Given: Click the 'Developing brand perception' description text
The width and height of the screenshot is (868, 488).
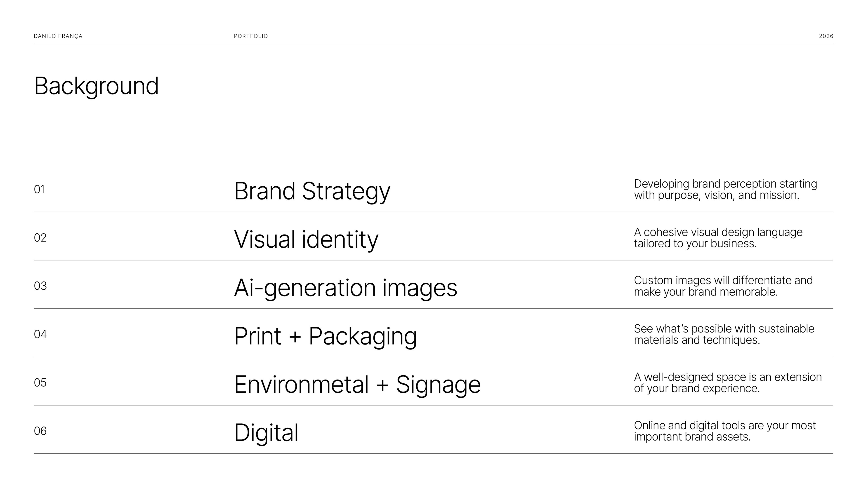Looking at the screenshot, I should click(x=725, y=190).
